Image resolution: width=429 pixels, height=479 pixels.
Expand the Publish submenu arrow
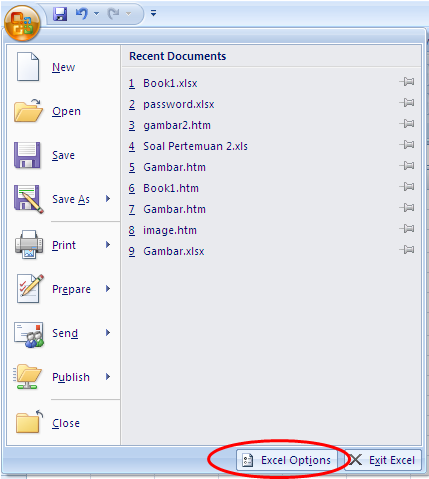tap(108, 377)
